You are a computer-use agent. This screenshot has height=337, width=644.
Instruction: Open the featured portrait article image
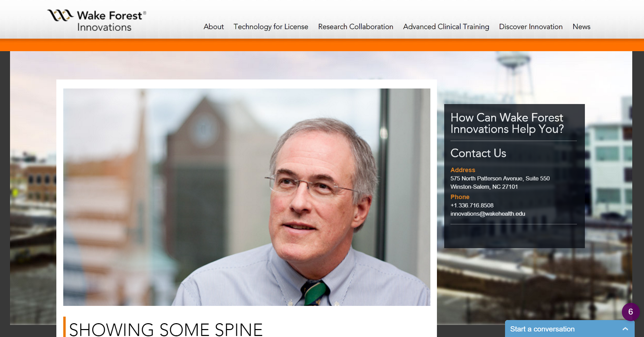(x=247, y=197)
